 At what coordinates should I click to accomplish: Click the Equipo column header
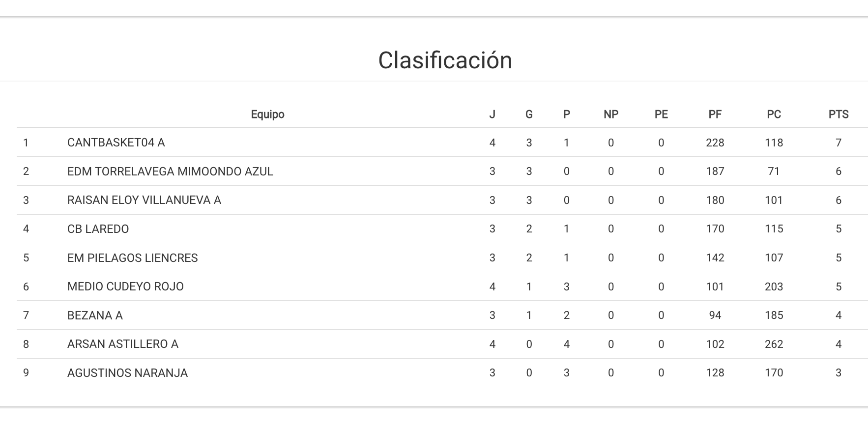(267, 114)
